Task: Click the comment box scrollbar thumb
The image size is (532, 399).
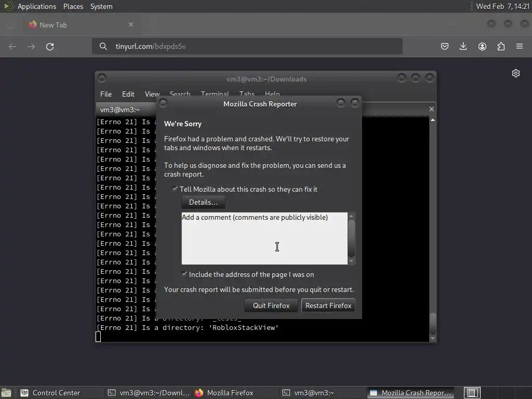Action: 352,238
